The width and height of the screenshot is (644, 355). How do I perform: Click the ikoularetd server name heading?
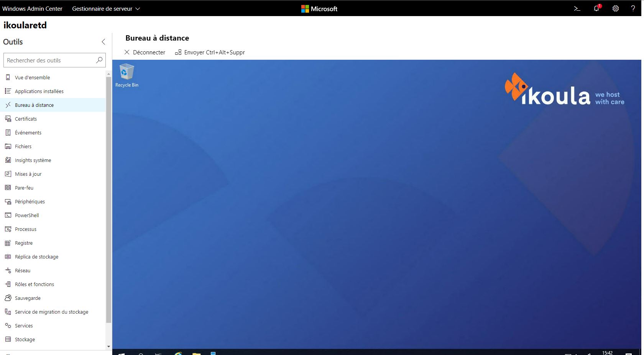25,25
